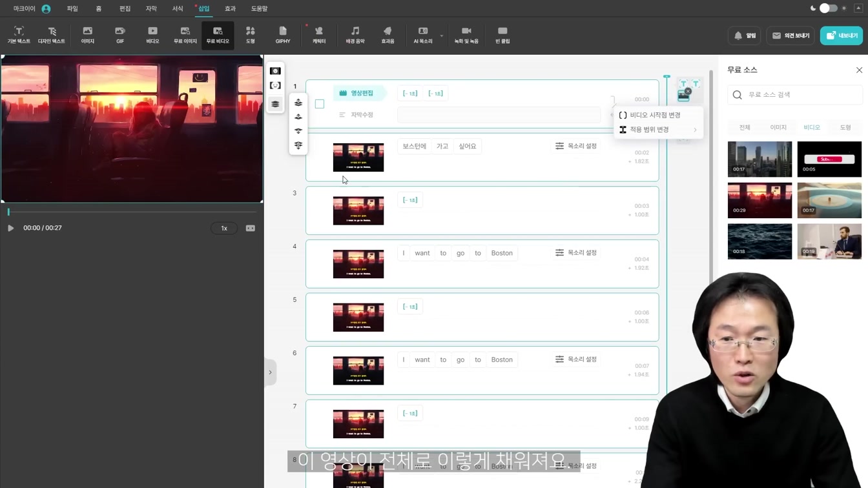Select the city skyline 00:17 video thumbnail
This screenshot has width=868, height=488.
click(x=759, y=159)
